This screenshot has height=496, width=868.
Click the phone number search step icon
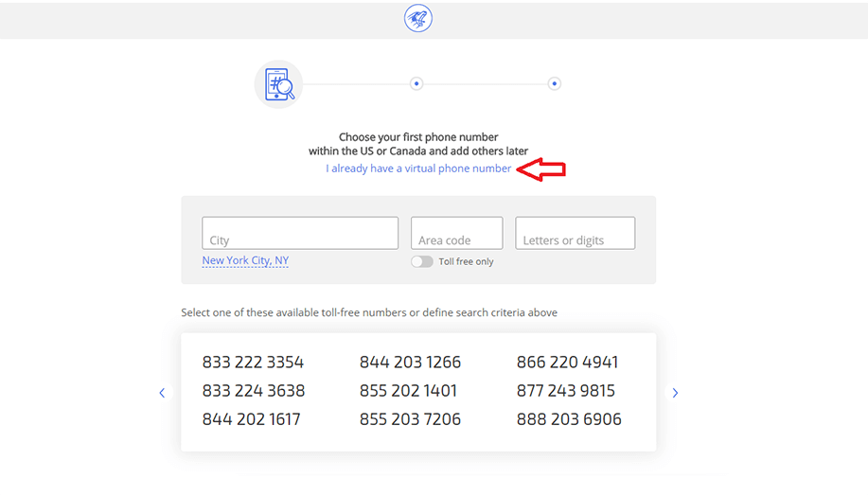278,84
